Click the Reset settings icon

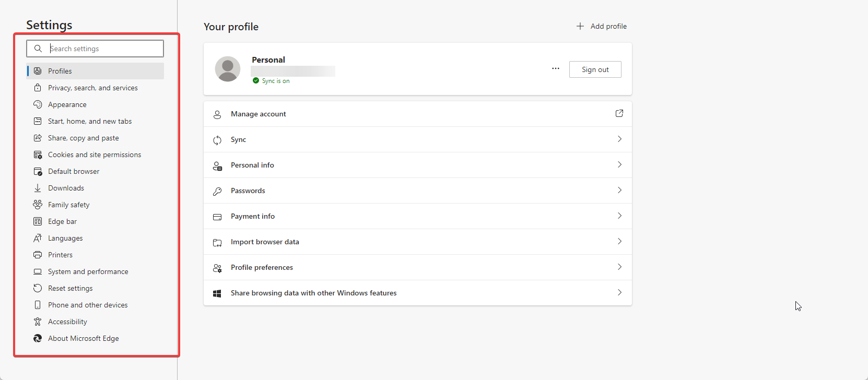pyautogui.click(x=38, y=288)
